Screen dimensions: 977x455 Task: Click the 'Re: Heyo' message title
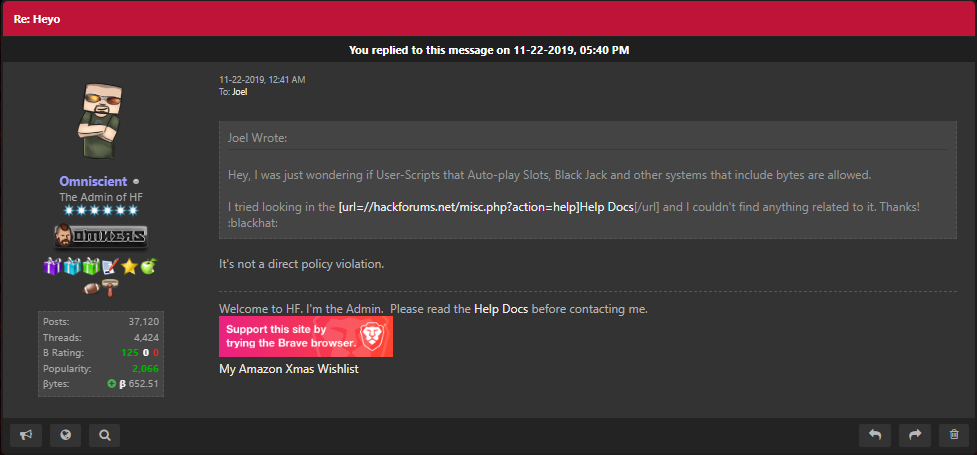click(37, 19)
